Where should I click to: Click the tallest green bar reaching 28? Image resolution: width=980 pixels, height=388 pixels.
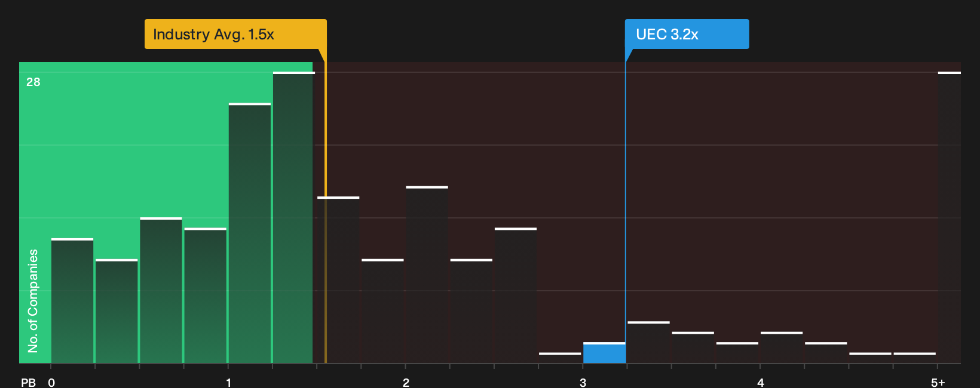tap(293, 218)
